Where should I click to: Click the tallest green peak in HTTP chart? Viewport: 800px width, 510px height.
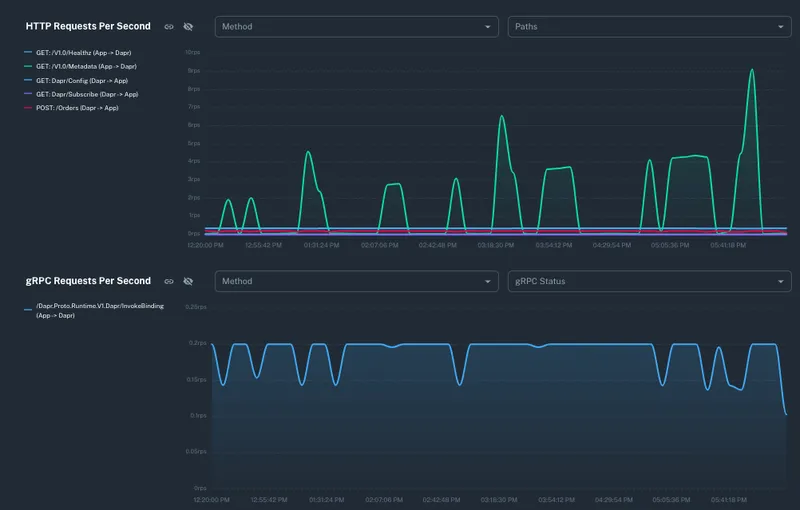pos(751,71)
